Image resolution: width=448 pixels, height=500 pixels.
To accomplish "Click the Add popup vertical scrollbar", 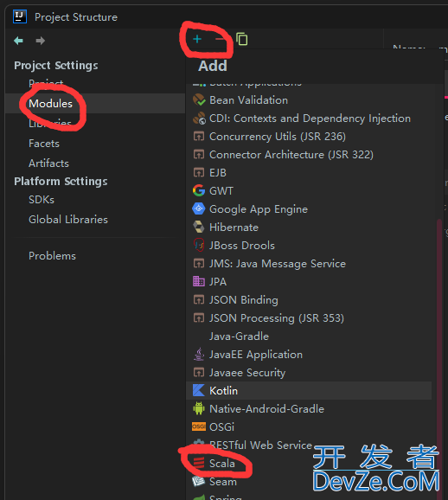I will click(x=439, y=357).
